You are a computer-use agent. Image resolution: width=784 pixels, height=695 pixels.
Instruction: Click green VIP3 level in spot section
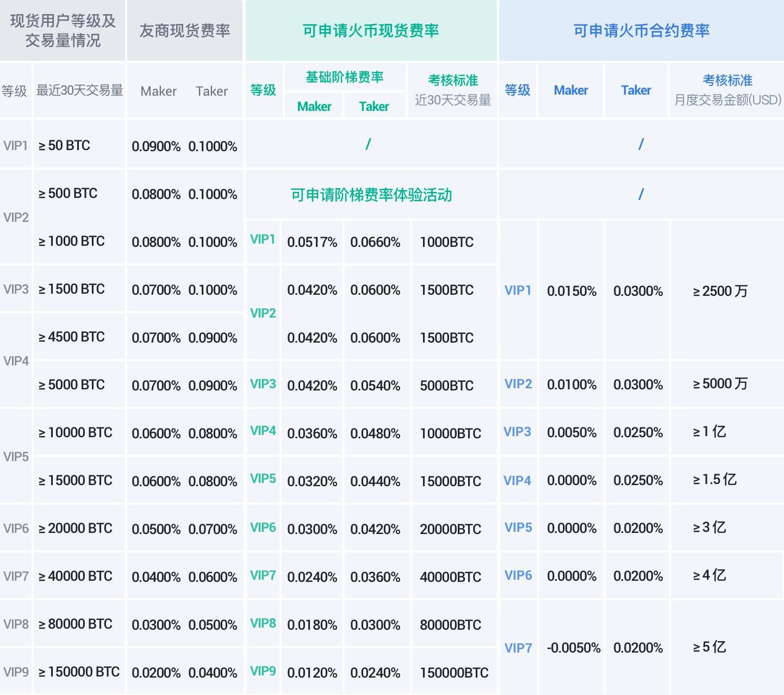tap(263, 383)
